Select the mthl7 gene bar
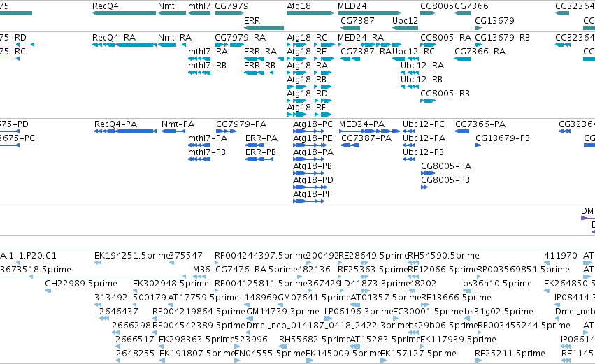595x364 pixels. point(199,13)
